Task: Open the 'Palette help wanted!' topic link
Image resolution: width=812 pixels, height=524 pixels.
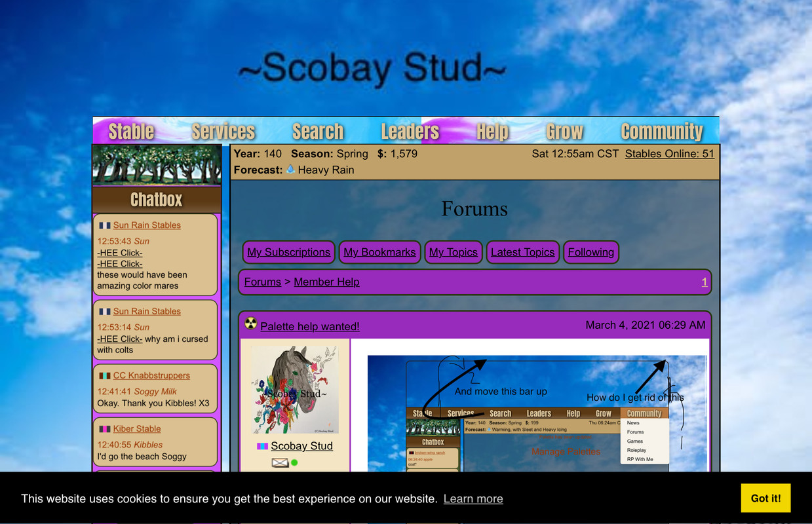Action: 310,326
